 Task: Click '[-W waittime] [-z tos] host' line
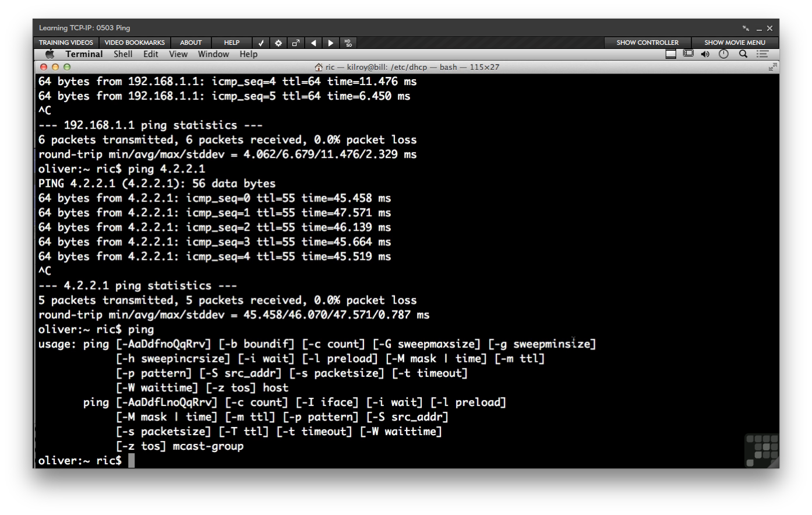coord(202,388)
